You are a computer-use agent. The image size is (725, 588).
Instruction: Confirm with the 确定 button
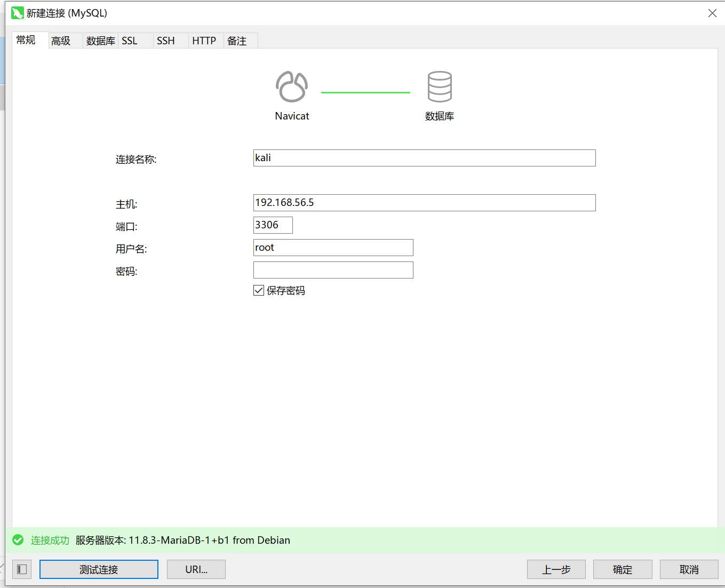click(x=623, y=569)
